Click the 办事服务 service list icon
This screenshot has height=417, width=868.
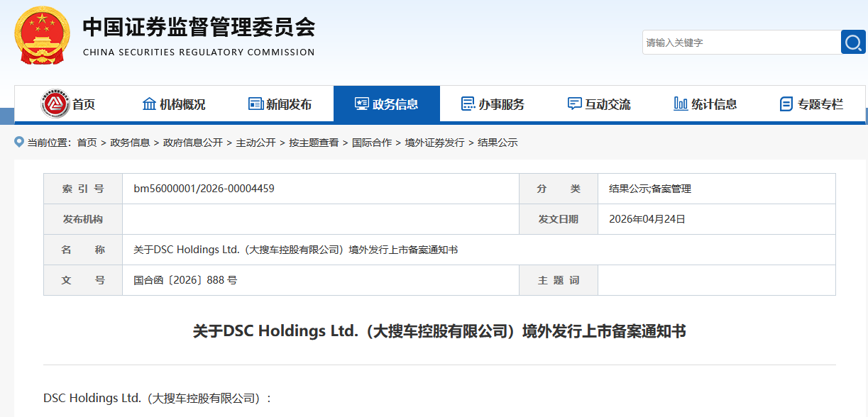click(x=467, y=104)
